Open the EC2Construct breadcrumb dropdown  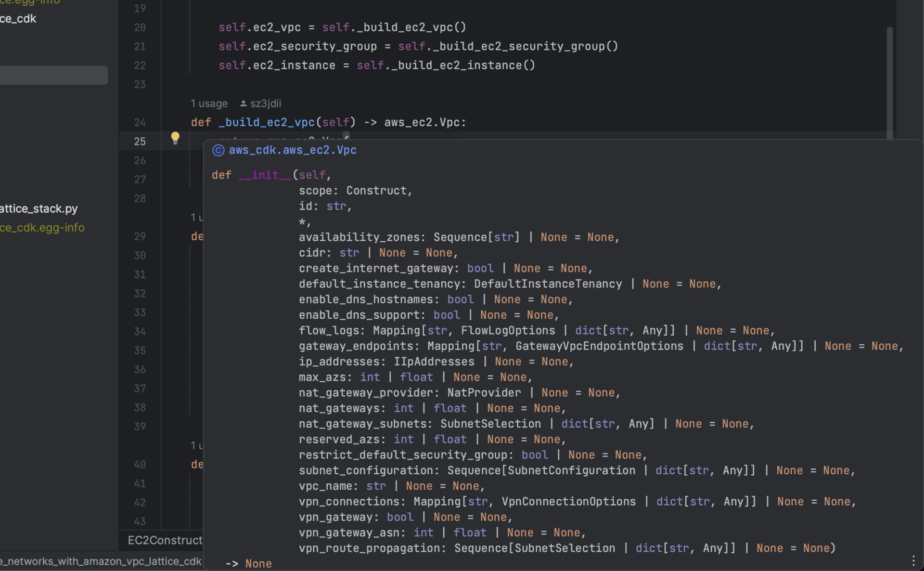pos(165,540)
